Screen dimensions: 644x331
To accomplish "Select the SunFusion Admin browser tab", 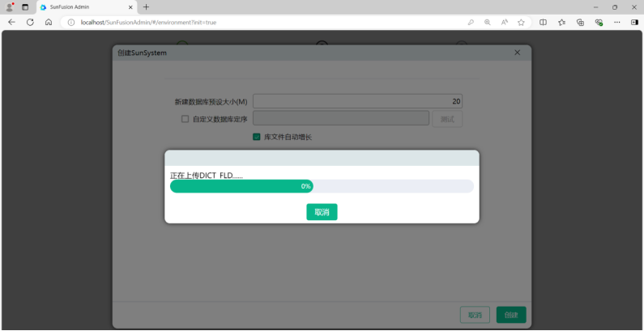I will (87, 7).
